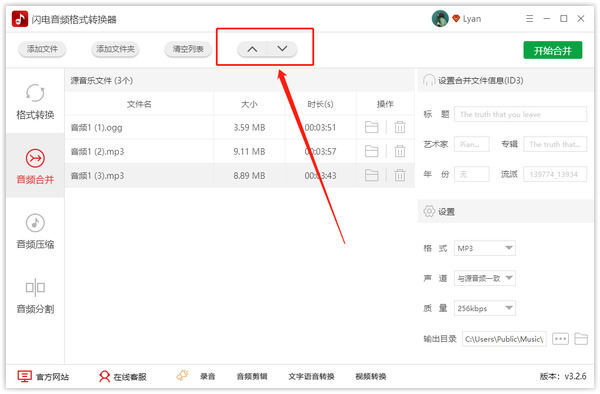Click the 流派 genre input field

point(555,174)
